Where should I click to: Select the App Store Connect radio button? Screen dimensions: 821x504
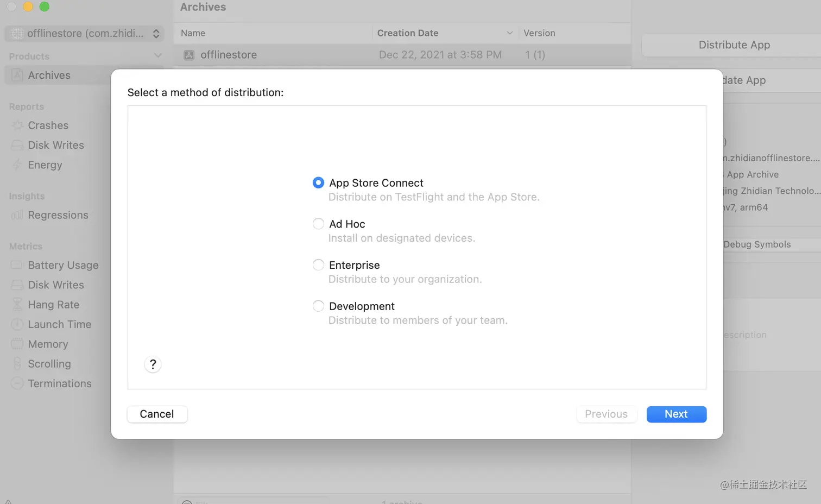pos(318,182)
